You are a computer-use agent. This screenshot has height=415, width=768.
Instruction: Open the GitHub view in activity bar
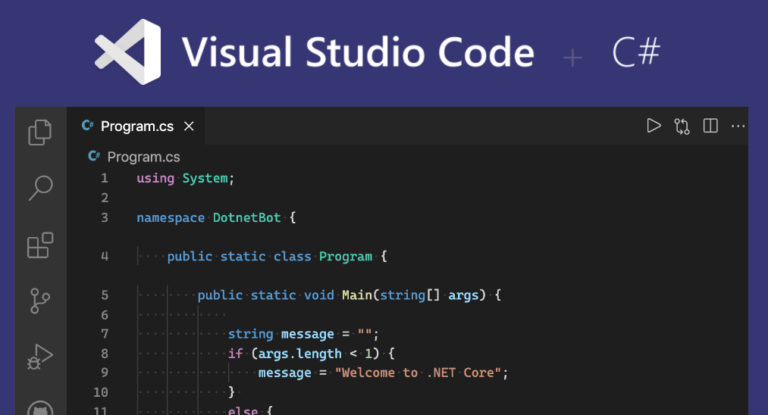pos(40,408)
